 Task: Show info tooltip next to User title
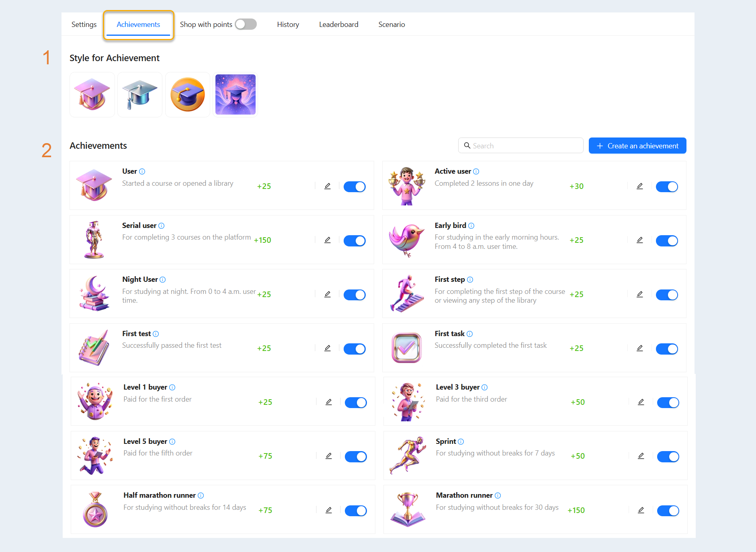click(142, 172)
